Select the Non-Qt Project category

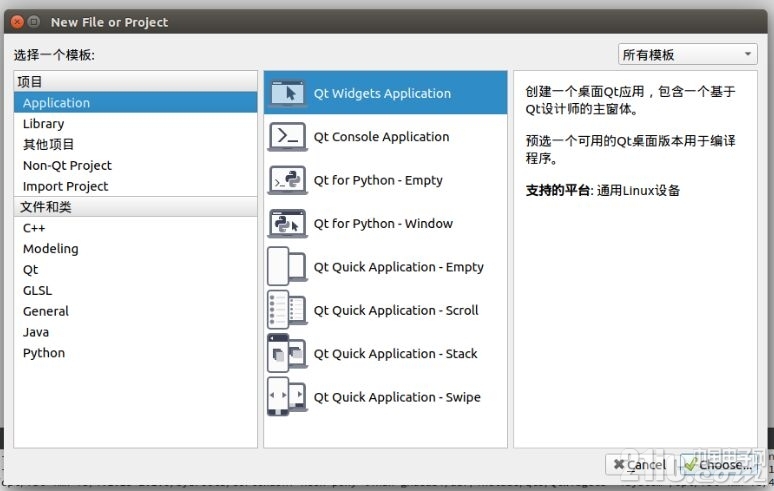tap(136, 165)
